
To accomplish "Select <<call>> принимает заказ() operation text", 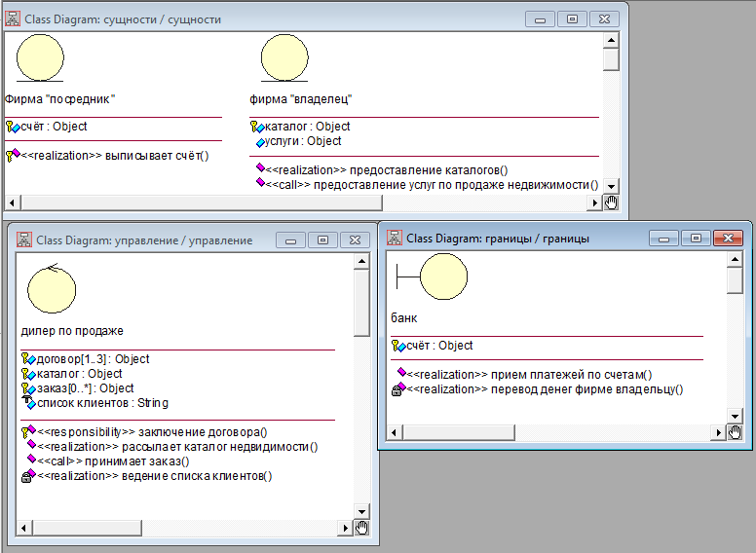I will 113,461.
